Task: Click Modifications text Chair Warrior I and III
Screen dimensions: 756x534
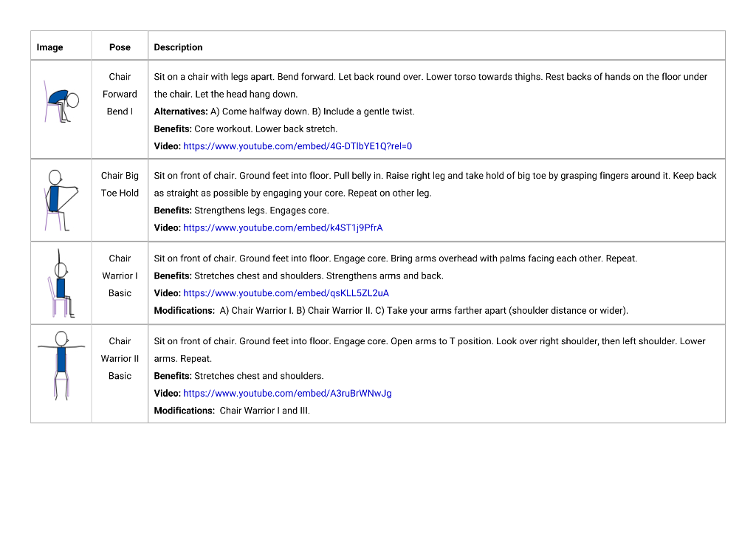Action: pos(265,411)
